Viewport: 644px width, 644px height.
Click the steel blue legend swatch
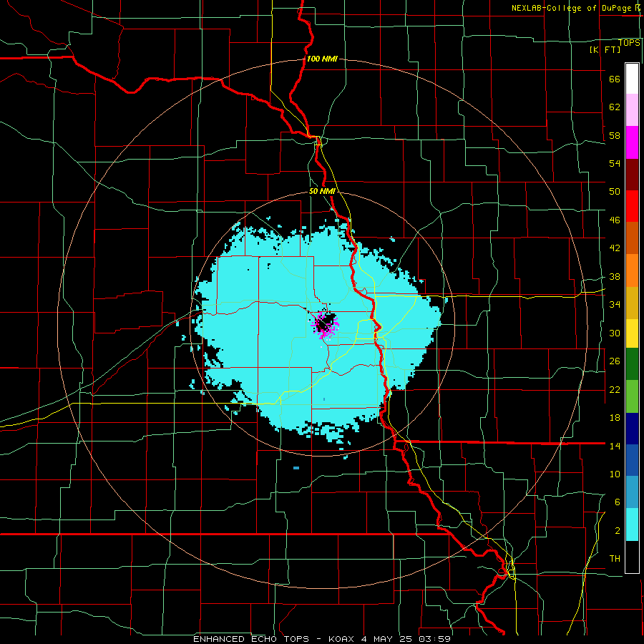tap(632, 492)
